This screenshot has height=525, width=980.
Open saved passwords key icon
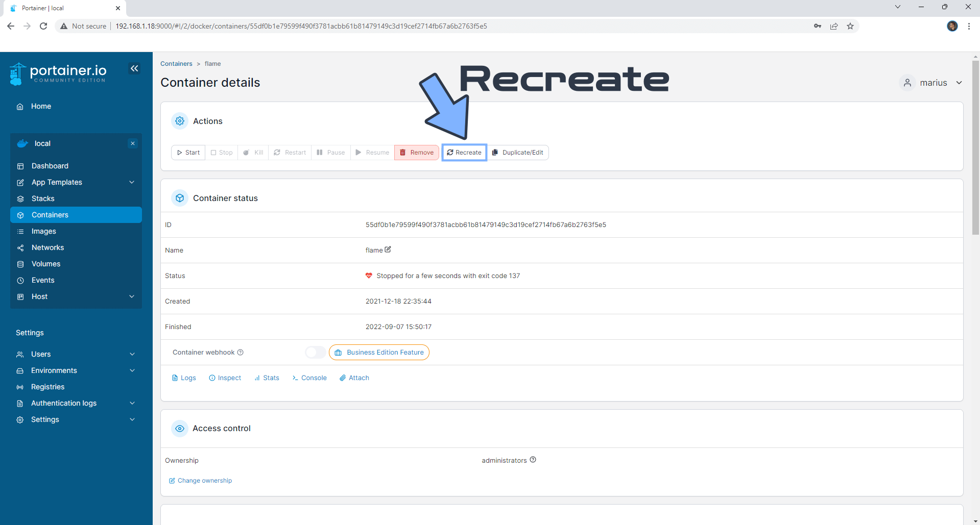818,26
